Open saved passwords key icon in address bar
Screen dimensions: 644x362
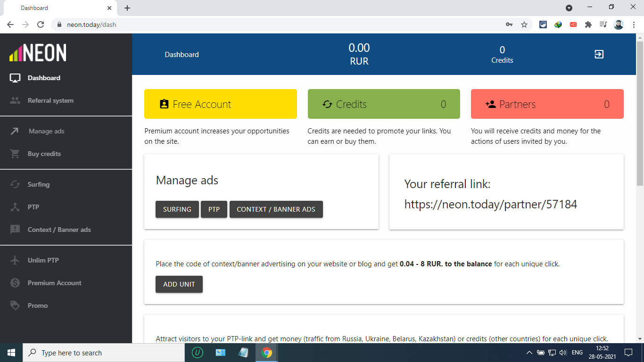[x=509, y=25]
